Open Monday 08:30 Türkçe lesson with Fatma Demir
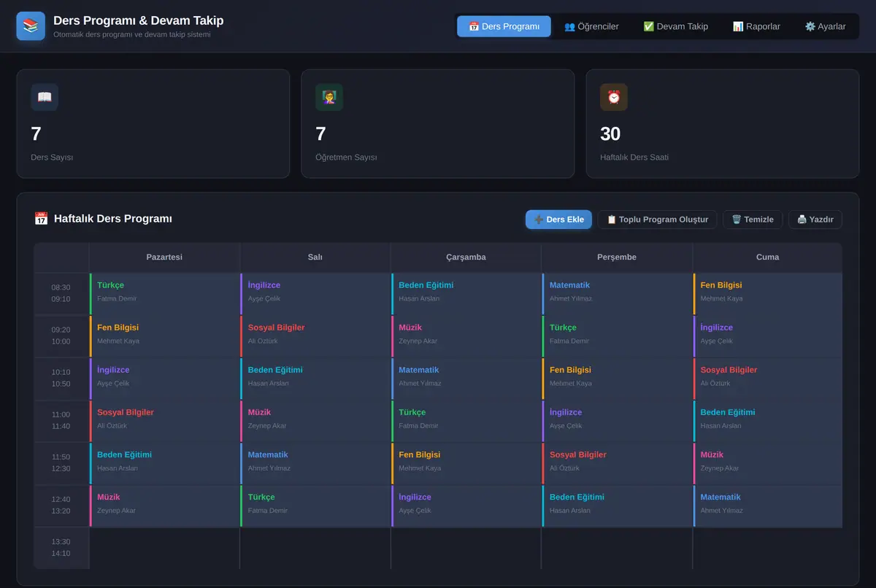The height and width of the screenshot is (588, 876). [x=164, y=294]
